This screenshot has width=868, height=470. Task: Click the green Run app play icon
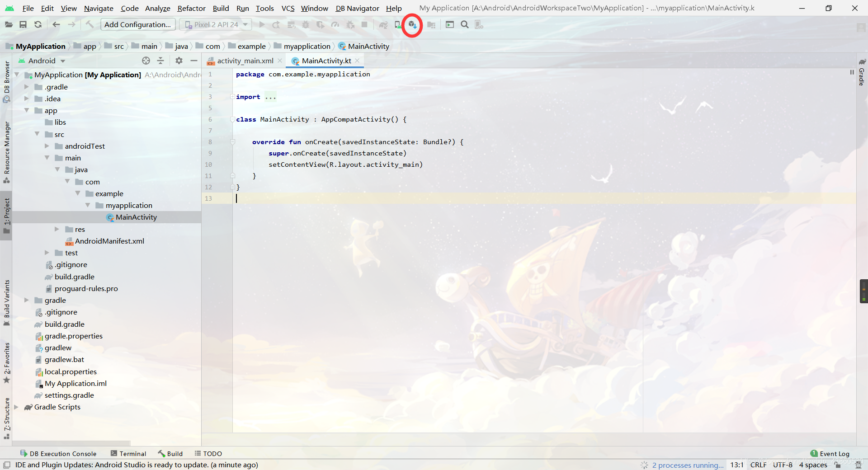click(x=262, y=24)
